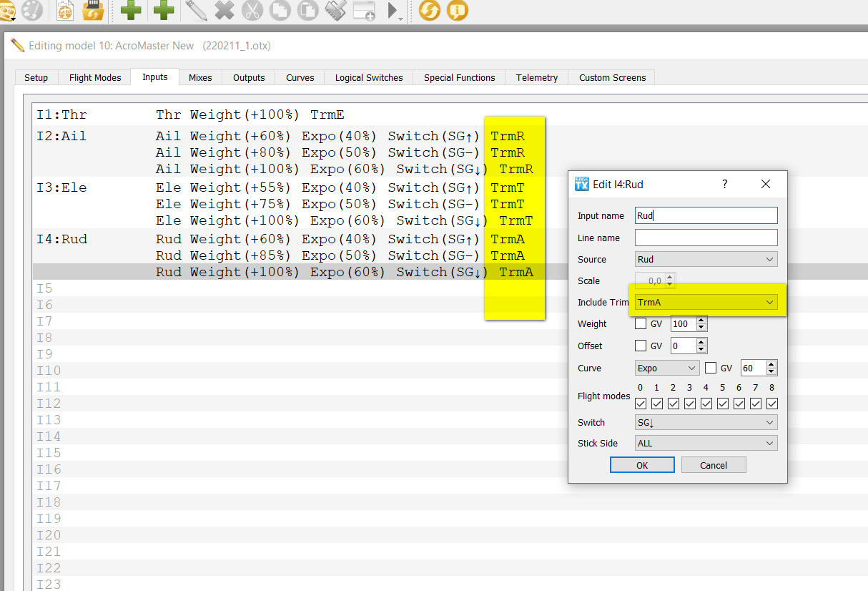Click the scissors cut icon in toolbar
The image size is (868, 591).
(252, 10)
